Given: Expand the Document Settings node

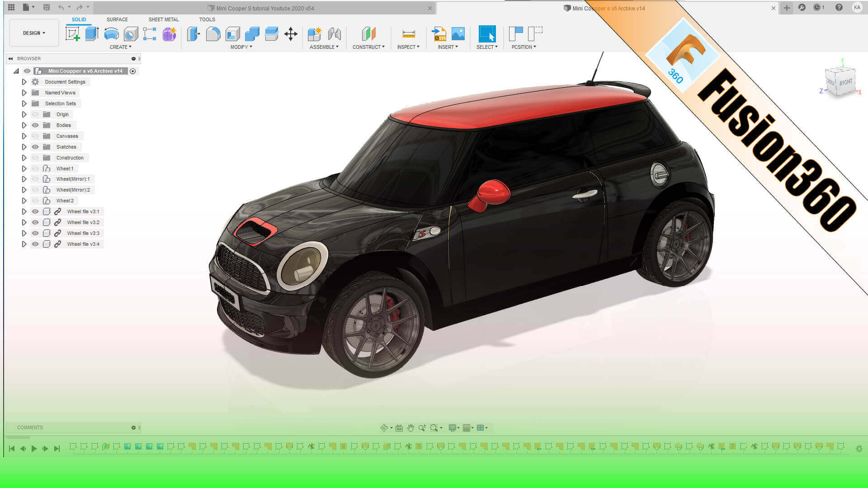Looking at the screenshot, I should click(24, 82).
